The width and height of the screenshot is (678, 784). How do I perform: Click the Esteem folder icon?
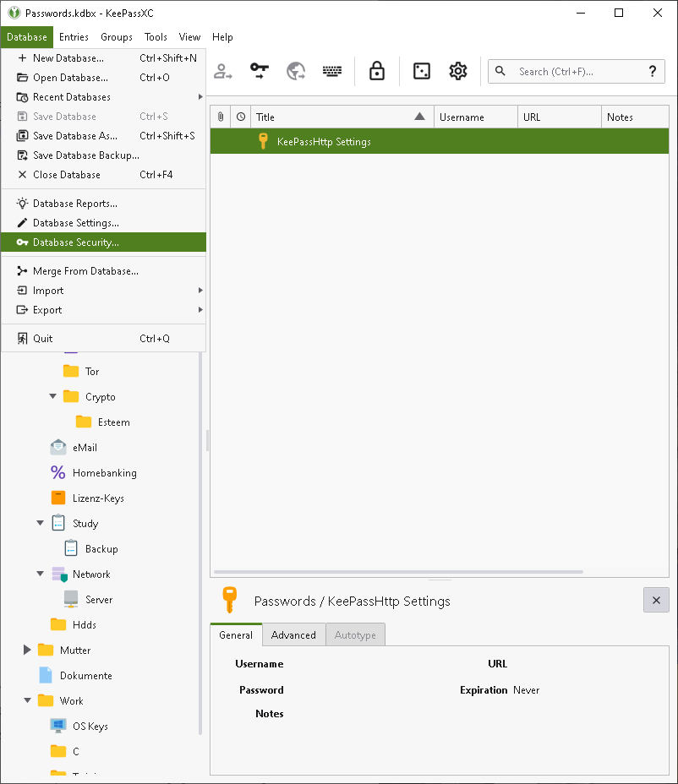pos(84,422)
